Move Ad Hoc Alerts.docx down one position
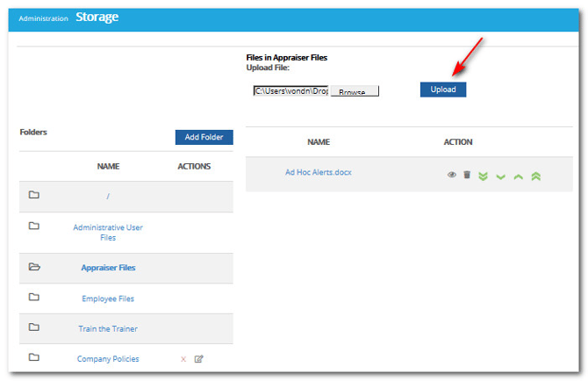 tap(500, 176)
